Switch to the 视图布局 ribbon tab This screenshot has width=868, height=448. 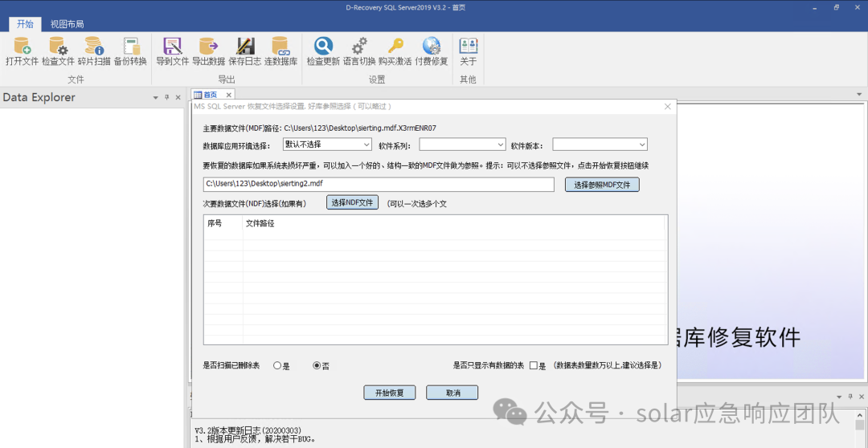pyautogui.click(x=67, y=24)
